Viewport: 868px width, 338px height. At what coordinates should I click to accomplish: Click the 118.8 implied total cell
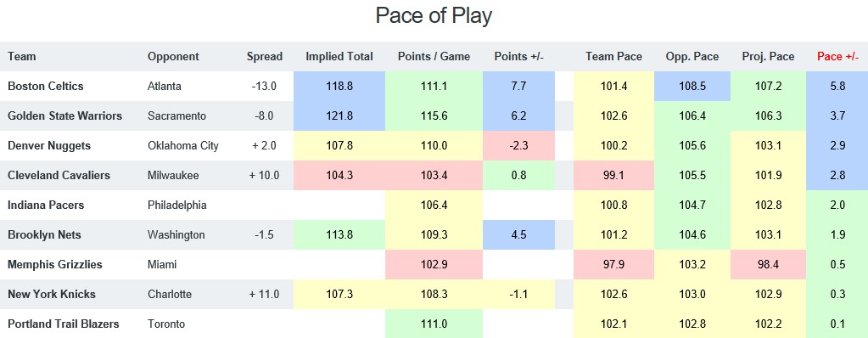point(339,87)
